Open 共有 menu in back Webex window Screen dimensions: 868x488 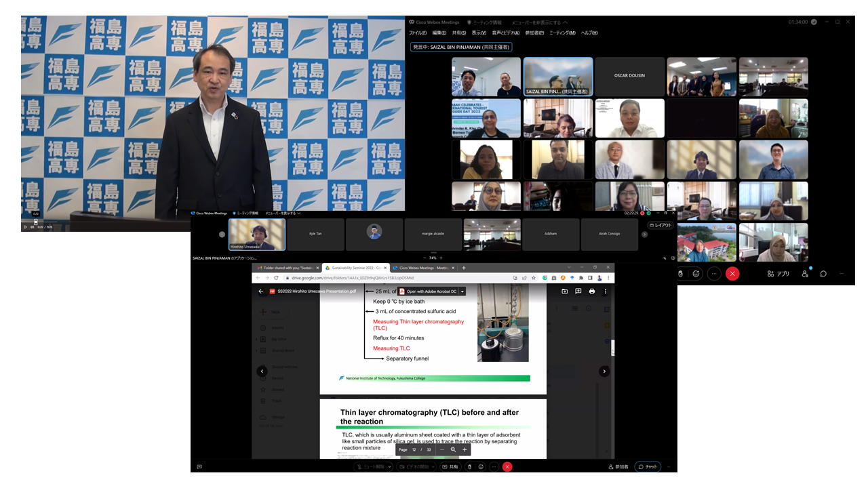tap(459, 33)
